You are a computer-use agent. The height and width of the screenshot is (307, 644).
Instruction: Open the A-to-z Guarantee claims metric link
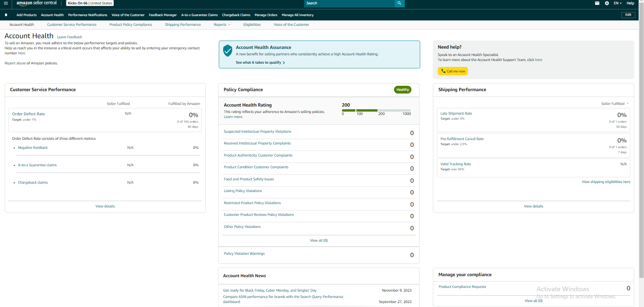pyautogui.click(x=37, y=165)
